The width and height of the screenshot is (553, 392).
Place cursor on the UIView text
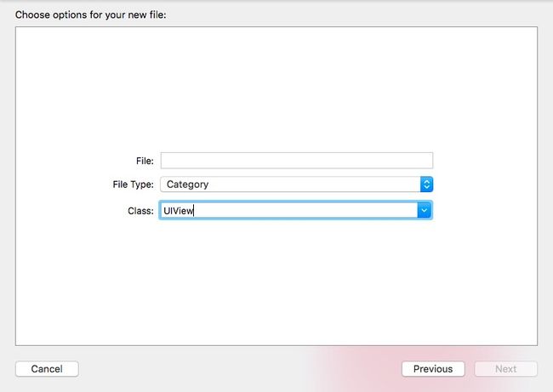click(178, 210)
